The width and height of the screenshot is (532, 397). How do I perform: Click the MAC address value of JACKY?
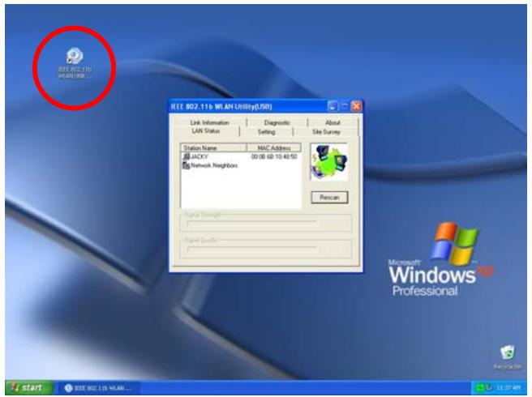[x=274, y=156]
